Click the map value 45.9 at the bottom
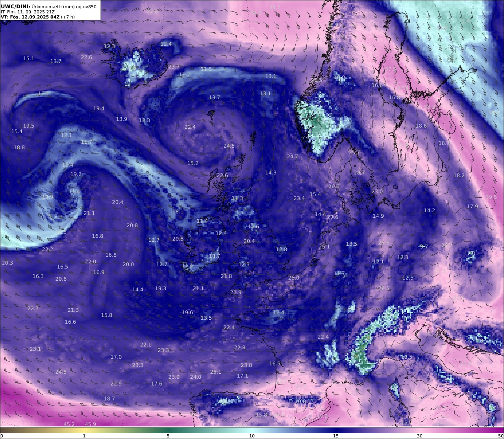This screenshot has width=504, height=439. pos(91,424)
